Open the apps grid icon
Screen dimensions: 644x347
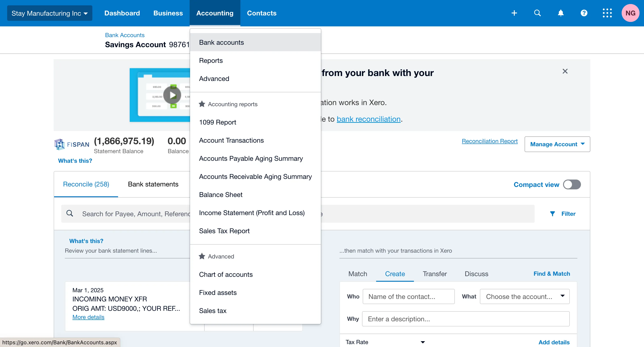pos(607,13)
